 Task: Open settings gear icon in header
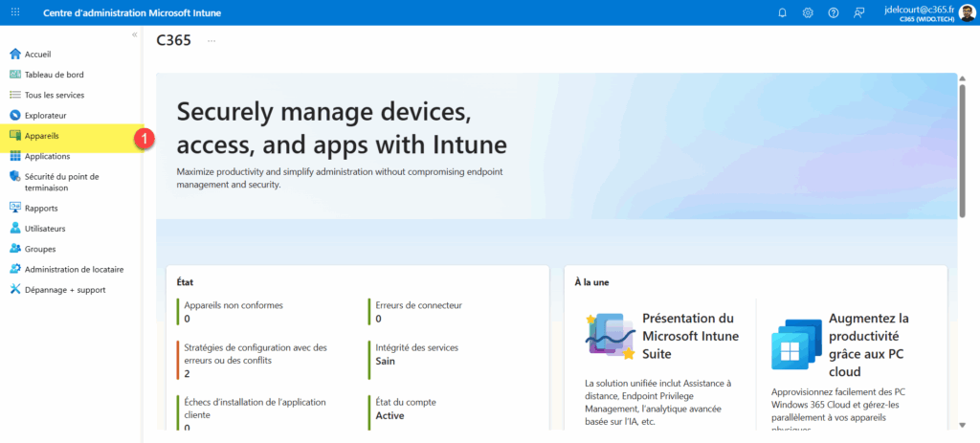point(808,12)
